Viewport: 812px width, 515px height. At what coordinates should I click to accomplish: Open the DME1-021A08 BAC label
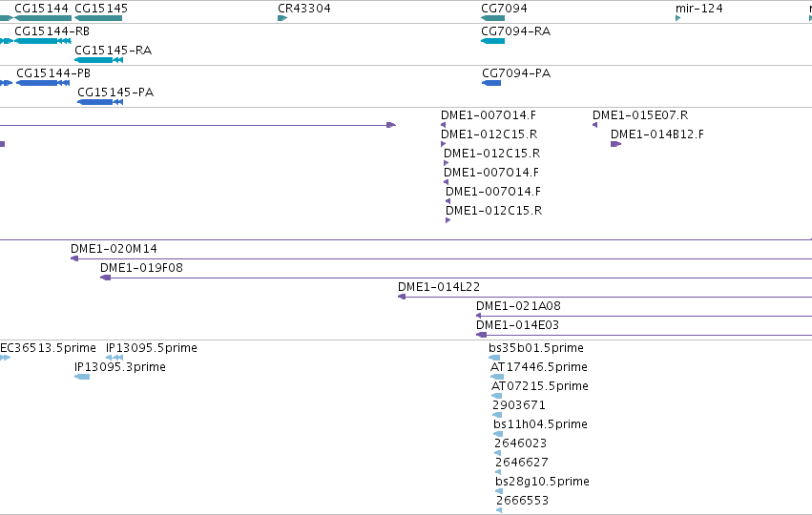[518, 306]
